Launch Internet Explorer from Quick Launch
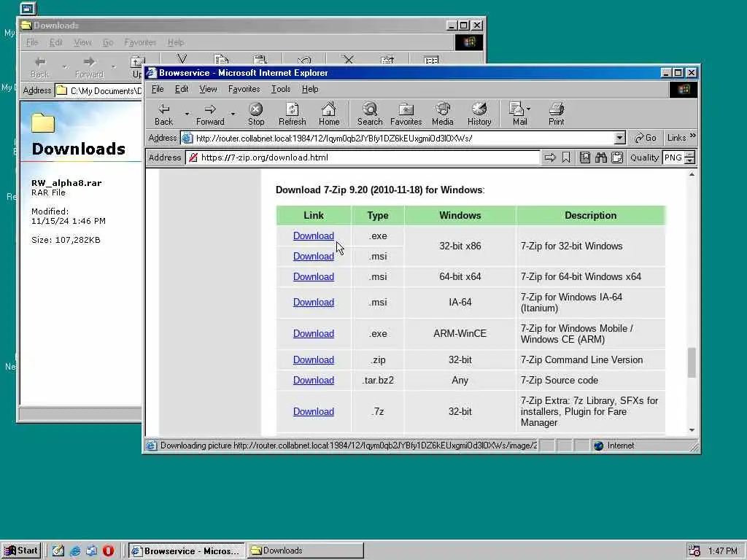This screenshot has width=747, height=560. click(75, 551)
